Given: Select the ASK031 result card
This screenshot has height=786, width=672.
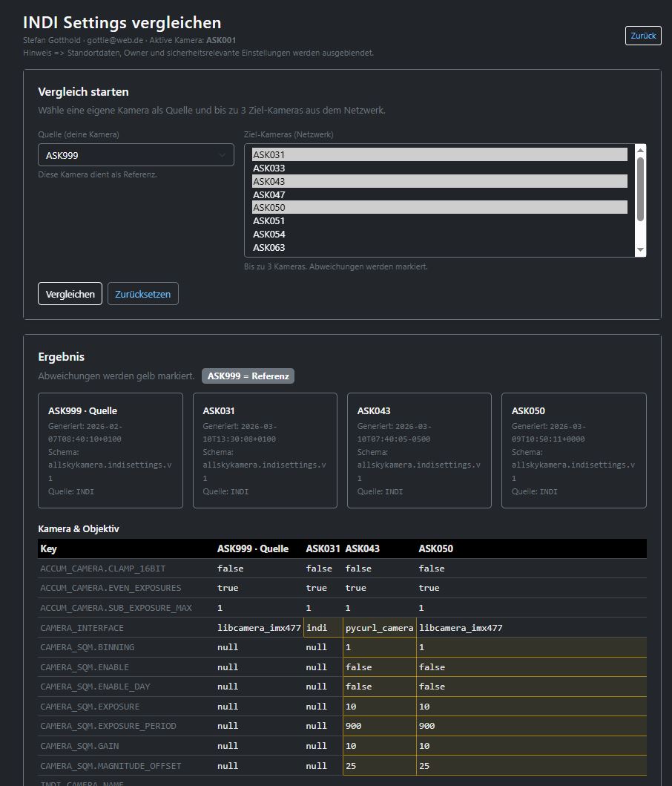Looking at the screenshot, I should coord(265,450).
